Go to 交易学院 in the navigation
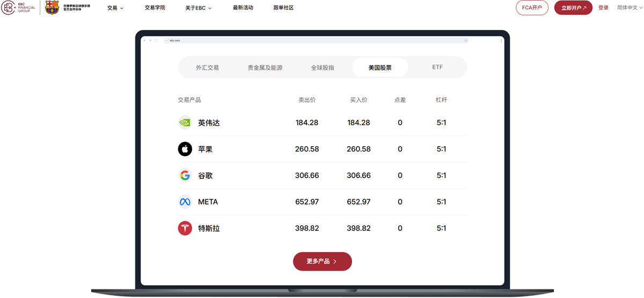This screenshot has height=298, width=644. [155, 8]
